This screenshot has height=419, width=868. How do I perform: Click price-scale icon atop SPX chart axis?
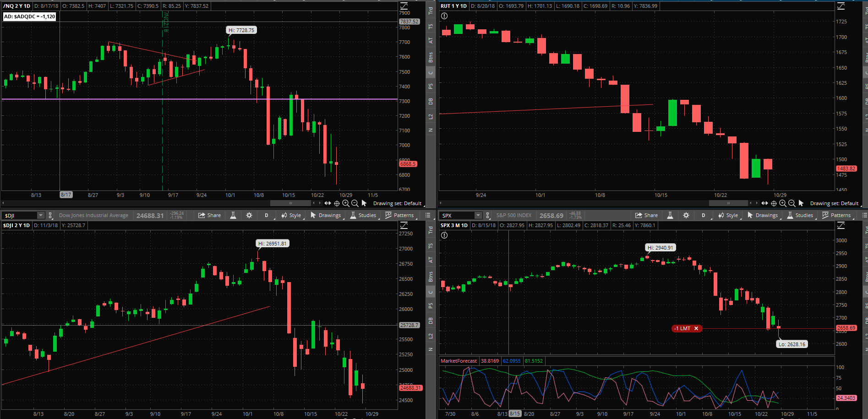pos(841,225)
